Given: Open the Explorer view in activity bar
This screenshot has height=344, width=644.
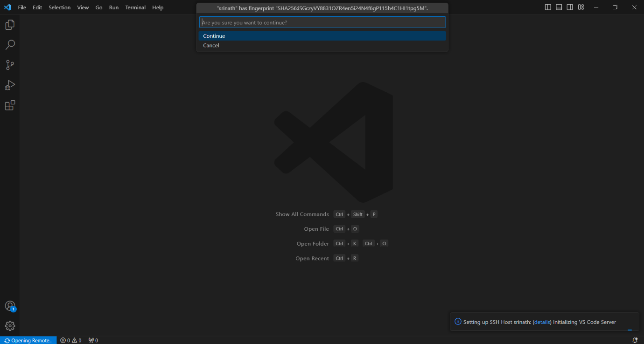Looking at the screenshot, I should pyautogui.click(x=10, y=25).
